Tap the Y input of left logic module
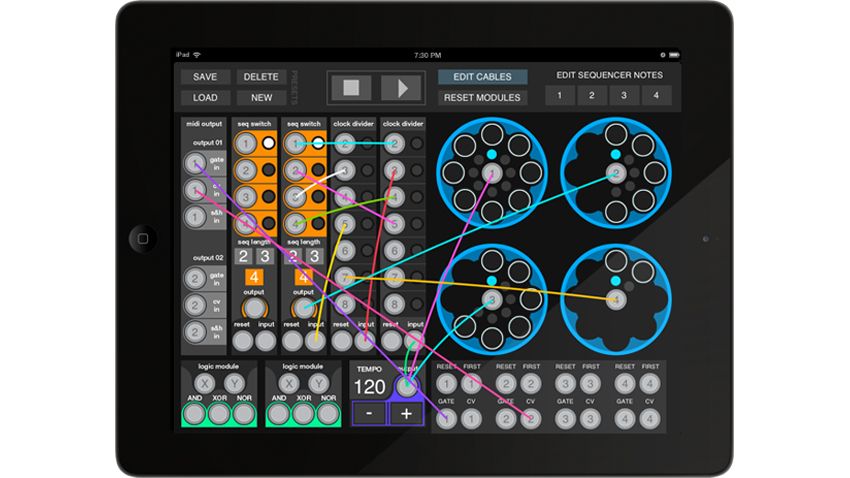850x478 pixels. pyautogui.click(x=234, y=384)
